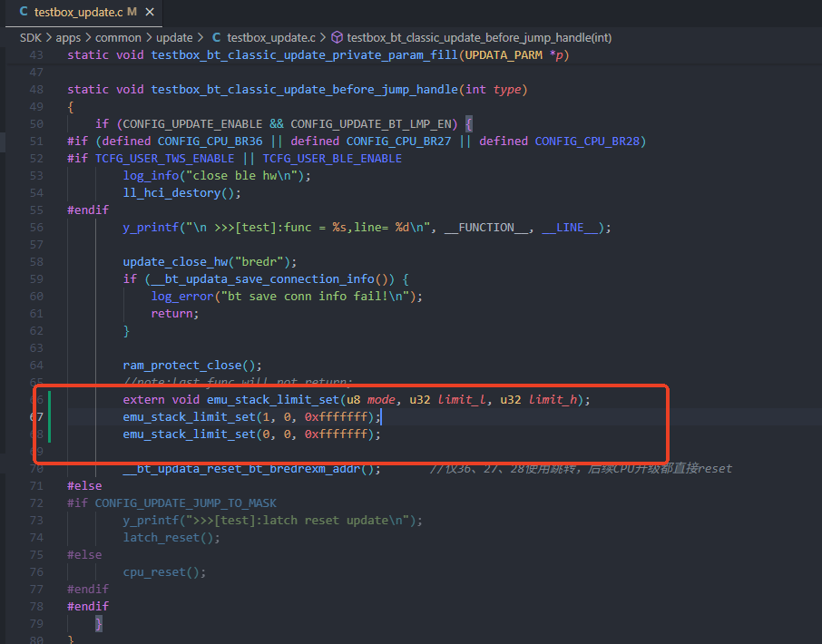
Task: Close the testbox_update.c editor tab
Action: tap(150, 12)
